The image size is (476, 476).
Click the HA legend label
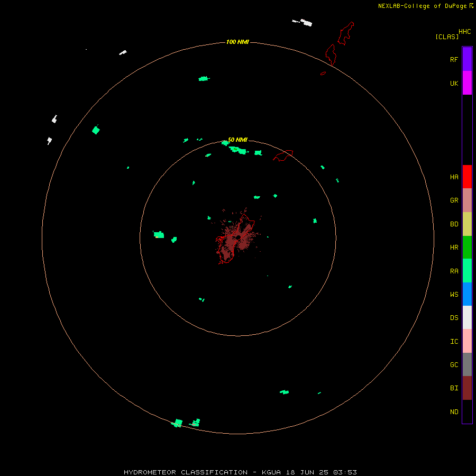(454, 177)
